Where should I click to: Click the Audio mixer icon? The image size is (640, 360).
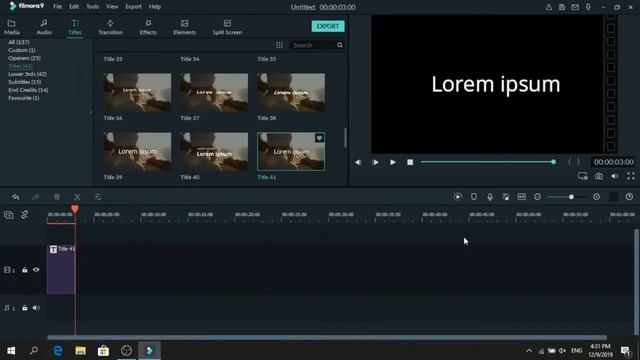coord(506,197)
